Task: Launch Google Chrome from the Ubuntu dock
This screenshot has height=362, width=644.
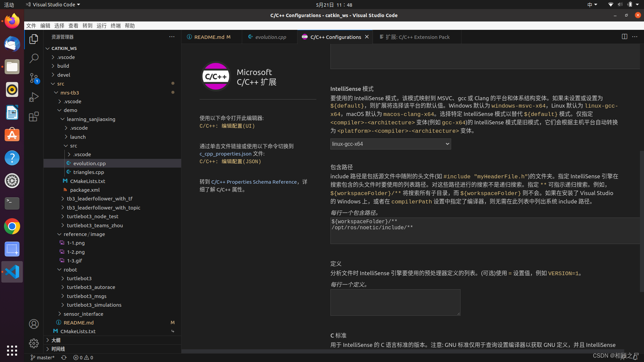Action: click(x=12, y=226)
